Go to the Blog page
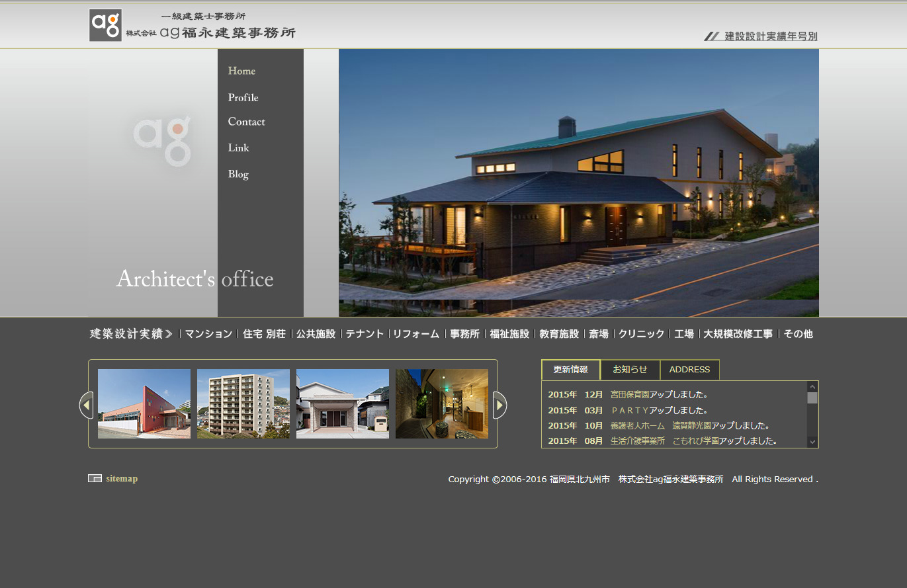 (x=238, y=175)
